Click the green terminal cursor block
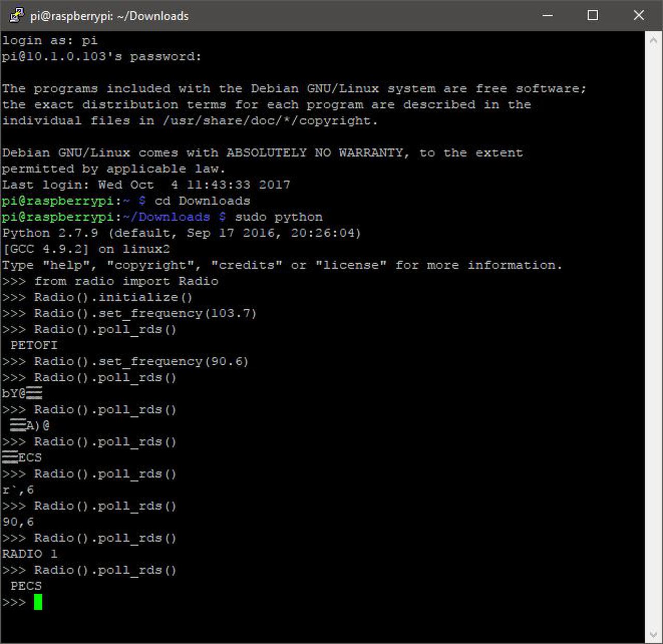 [x=38, y=602]
